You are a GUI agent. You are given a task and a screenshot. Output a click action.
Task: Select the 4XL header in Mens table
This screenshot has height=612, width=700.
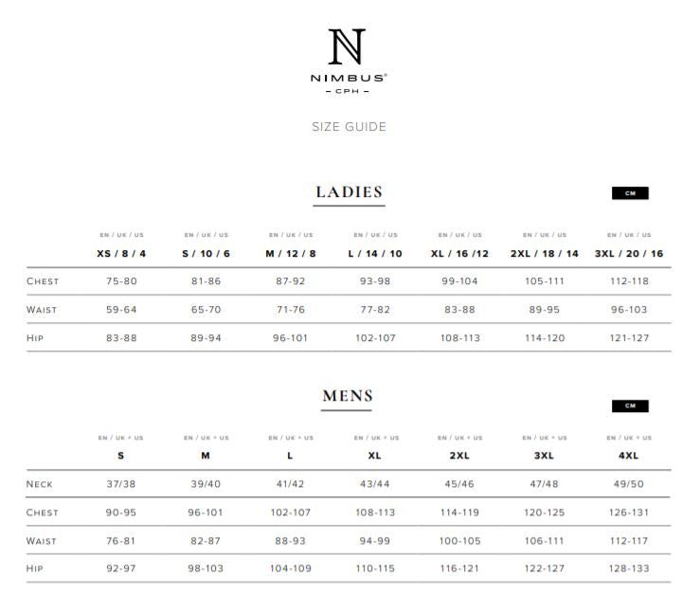[x=629, y=456]
